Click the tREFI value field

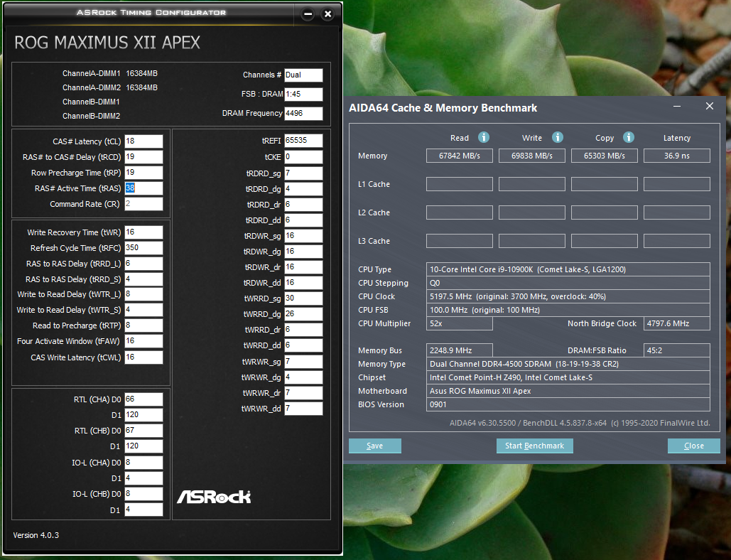point(303,140)
